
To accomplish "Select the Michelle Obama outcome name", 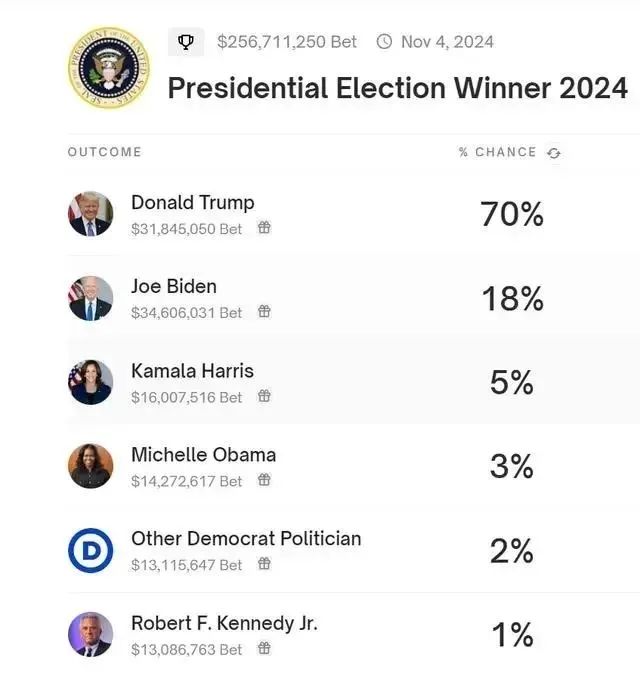I will (x=203, y=454).
